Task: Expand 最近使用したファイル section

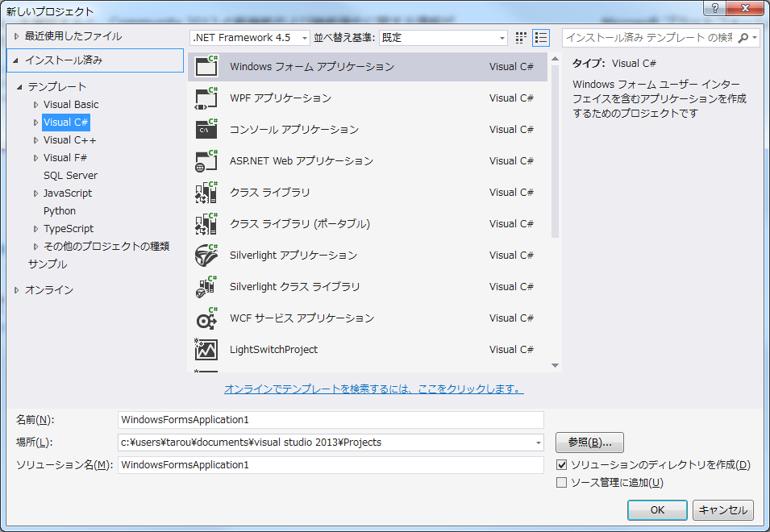Action: 16,35
